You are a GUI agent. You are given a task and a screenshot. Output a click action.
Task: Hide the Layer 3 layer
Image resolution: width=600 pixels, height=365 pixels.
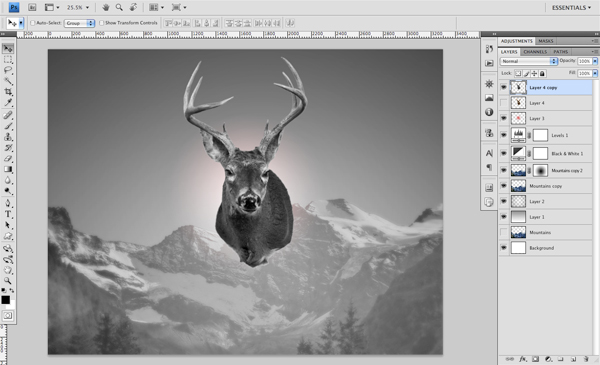(x=504, y=119)
